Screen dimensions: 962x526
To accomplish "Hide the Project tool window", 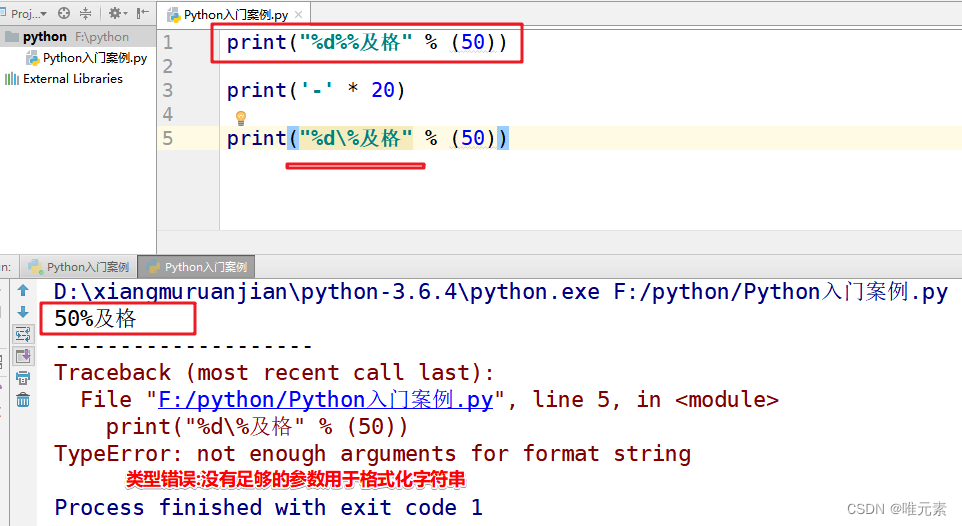I will [x=143, y=13].
